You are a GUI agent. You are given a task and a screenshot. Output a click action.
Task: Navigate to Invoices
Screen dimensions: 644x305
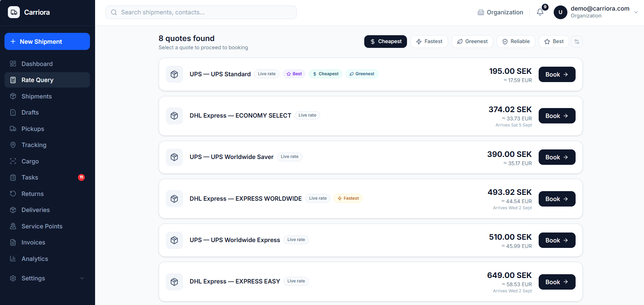pyautogui.click(x=47, y=242)
